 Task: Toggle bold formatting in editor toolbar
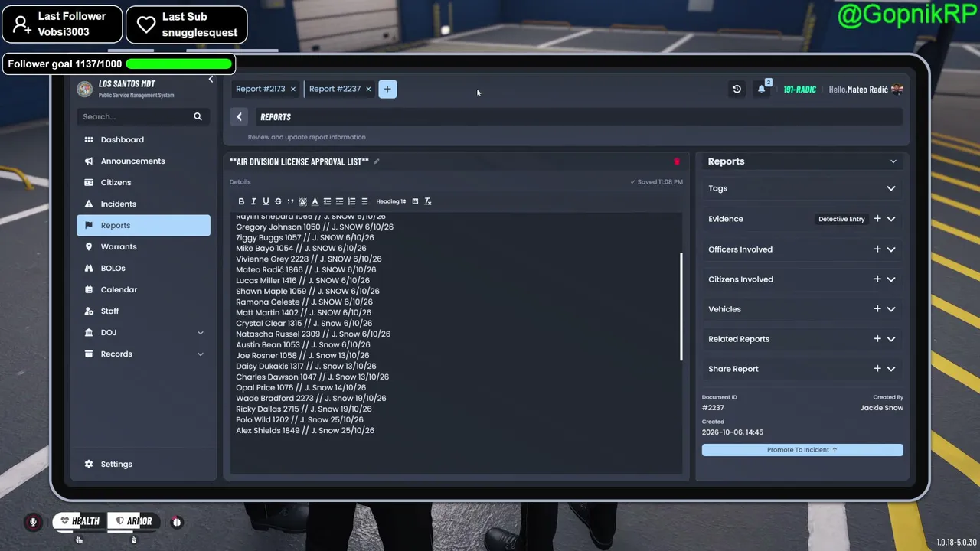(241, 201)
